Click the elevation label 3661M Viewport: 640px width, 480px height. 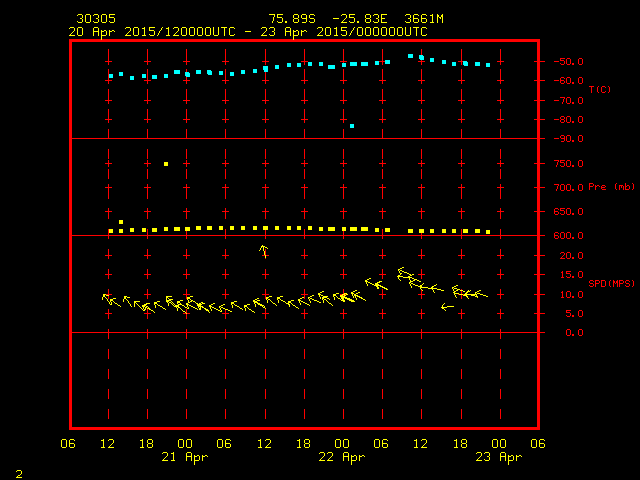[424, 19]
